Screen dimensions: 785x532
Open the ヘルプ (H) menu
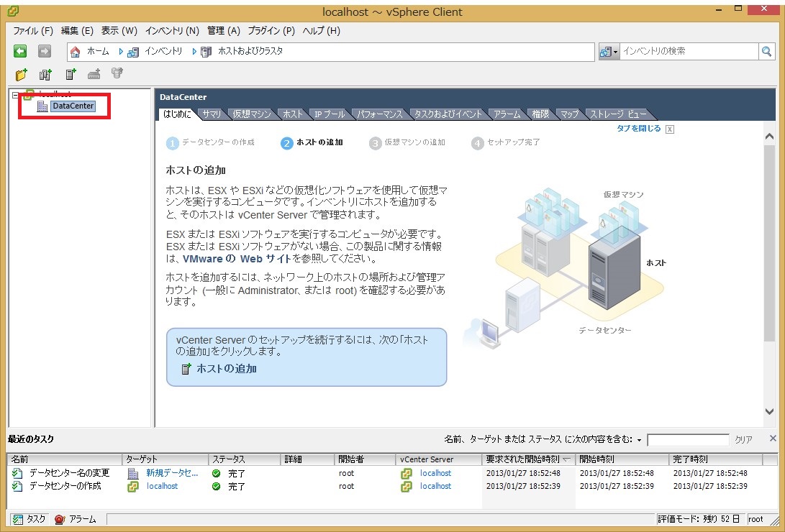[x=322, y=30]
